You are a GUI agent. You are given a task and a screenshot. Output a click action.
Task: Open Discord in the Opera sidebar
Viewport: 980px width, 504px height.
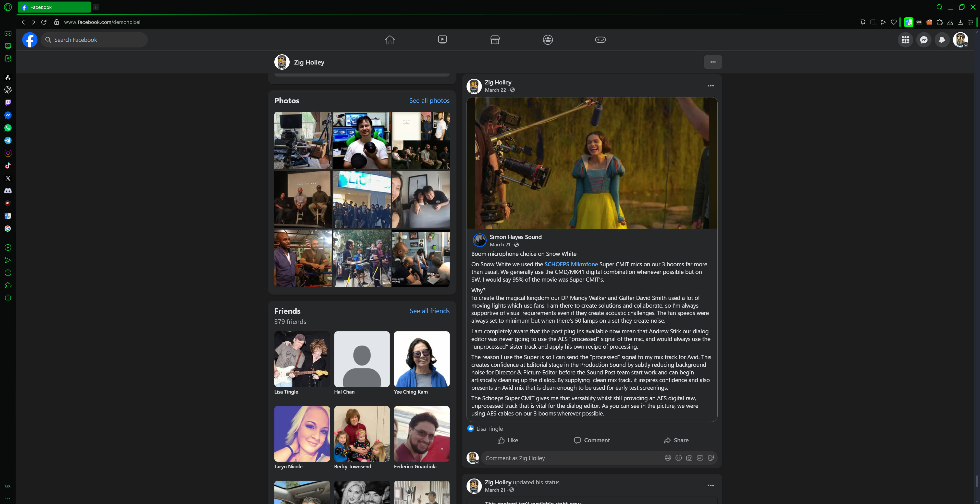click(8, 191)
